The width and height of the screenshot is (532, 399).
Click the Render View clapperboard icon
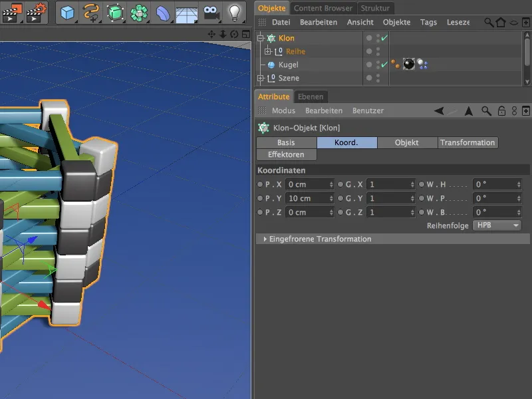pyautogui.click(x=12, y=13)
